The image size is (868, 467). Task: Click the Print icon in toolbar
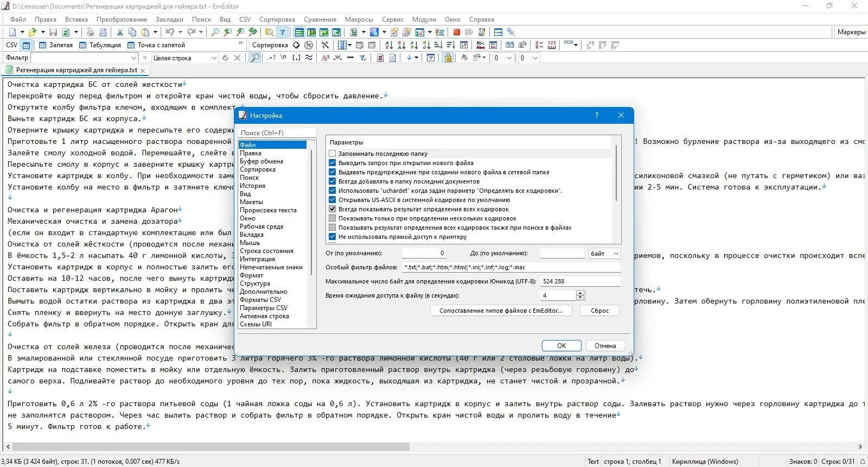pos(91,32)
